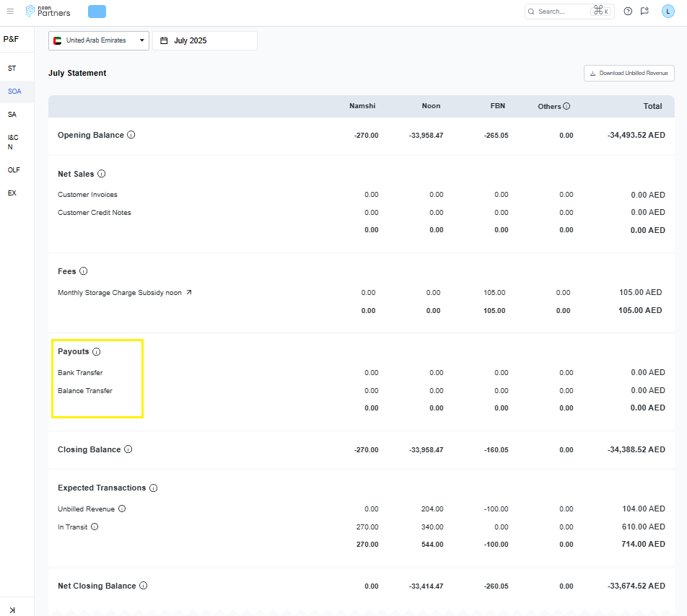Show info for Opening Balance
687x616 pixels.
click(131, 135)
